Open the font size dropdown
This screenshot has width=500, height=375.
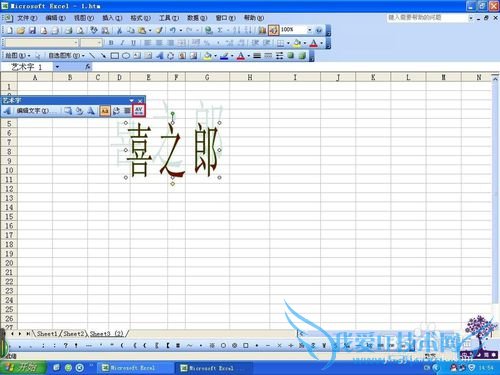(99, 43)
